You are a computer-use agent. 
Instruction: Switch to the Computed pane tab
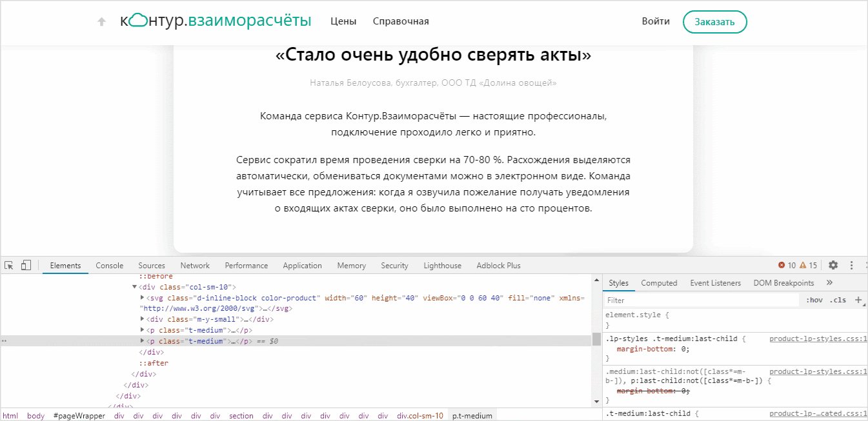659,282
